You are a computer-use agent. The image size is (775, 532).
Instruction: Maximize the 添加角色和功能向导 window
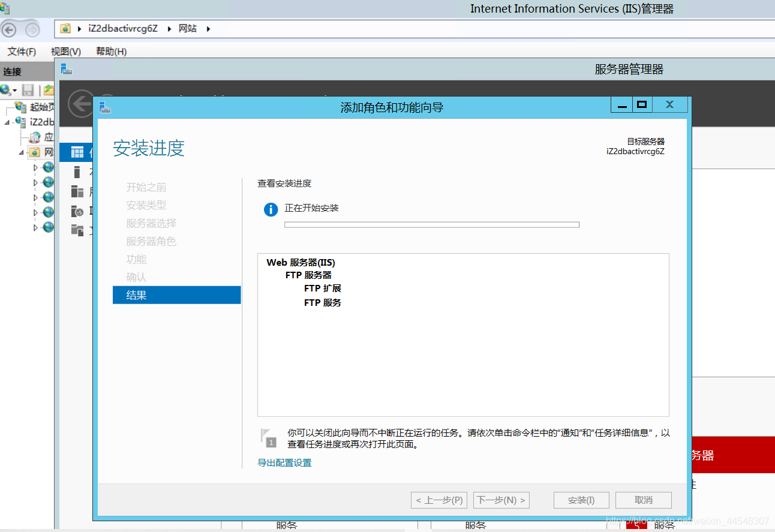click(x=642, y=105)
